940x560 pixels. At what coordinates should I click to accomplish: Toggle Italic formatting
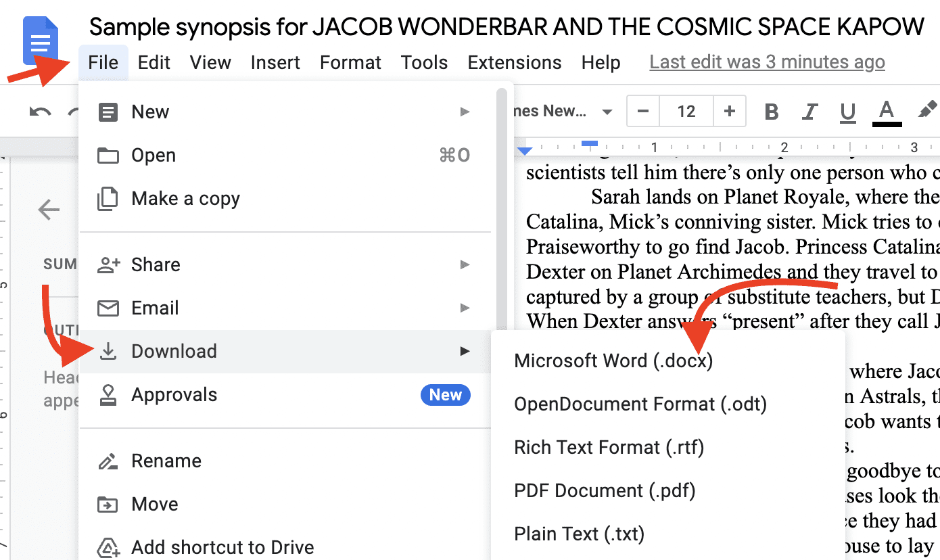click(x=809, y=112)
